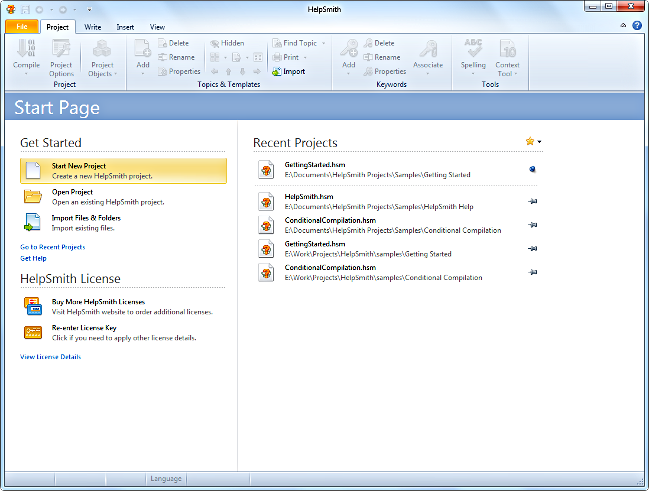Switch to the View ribbon tab
The height and width of the screenshot is (491, 649).
click(157, 27)
